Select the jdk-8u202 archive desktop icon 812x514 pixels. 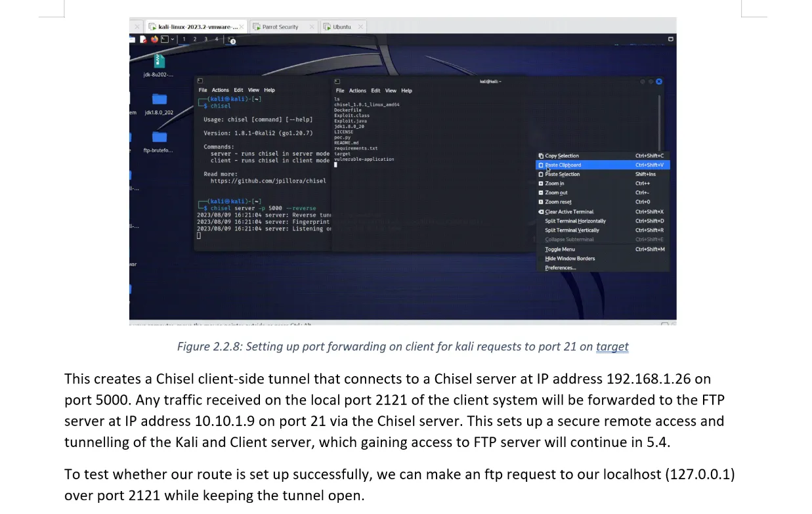[159, 66]
